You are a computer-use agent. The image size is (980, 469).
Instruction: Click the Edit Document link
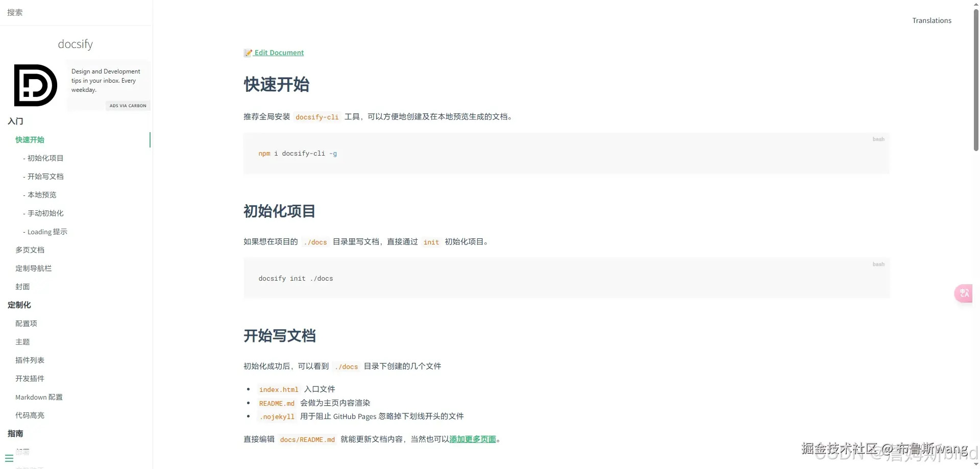[279, 52]
